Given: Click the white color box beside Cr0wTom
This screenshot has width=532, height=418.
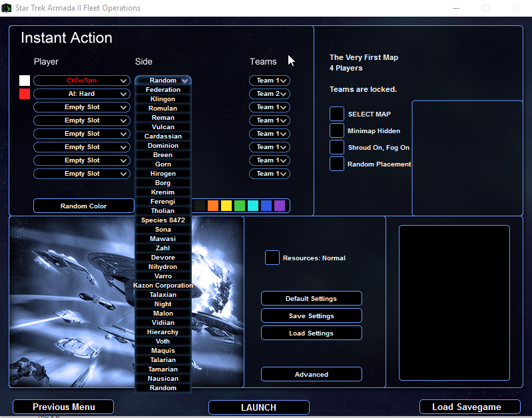Looking at the screenshot, I should coord(25,81).
